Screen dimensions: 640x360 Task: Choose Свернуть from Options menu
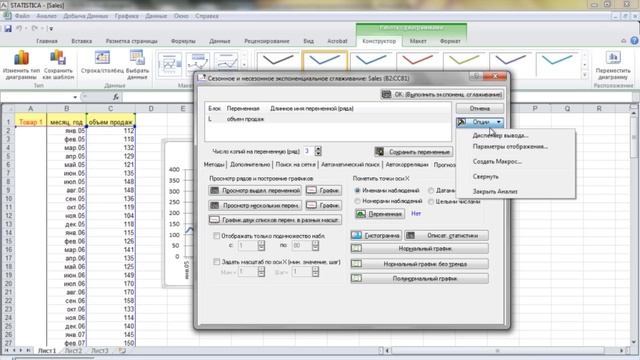pos(486,176)
